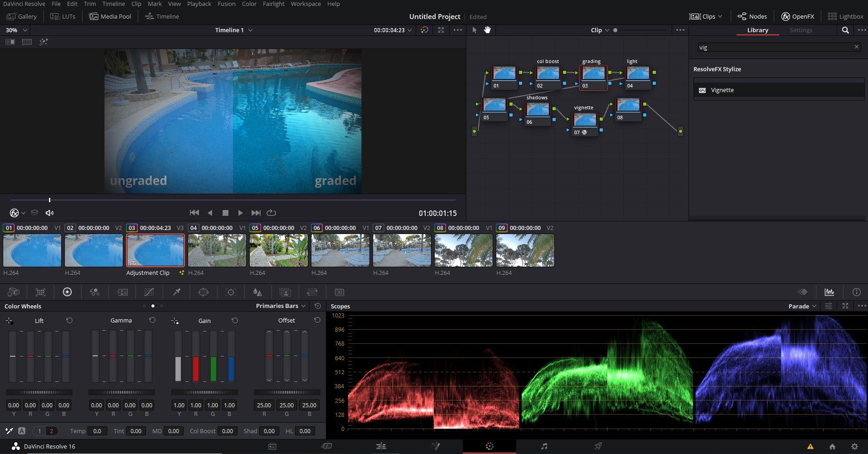Switch to the Fusion page
This screenshot has height=454, width=868.
pos(435,446)
